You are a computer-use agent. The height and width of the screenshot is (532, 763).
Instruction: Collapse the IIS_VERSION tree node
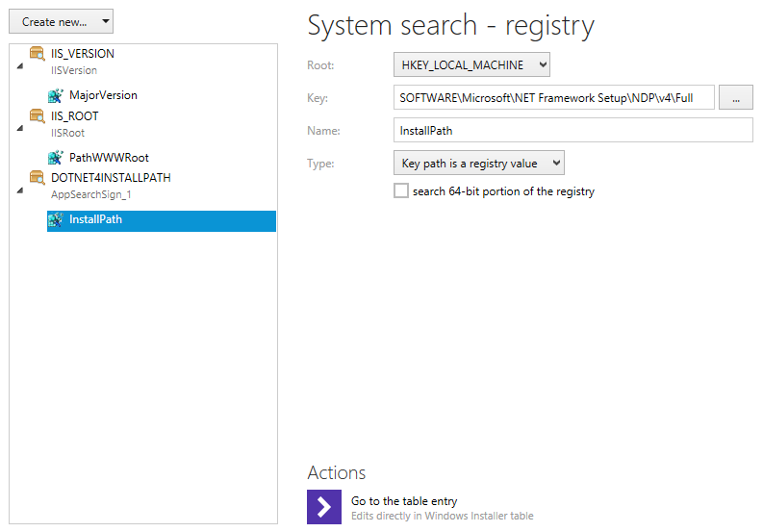[20, 65]
